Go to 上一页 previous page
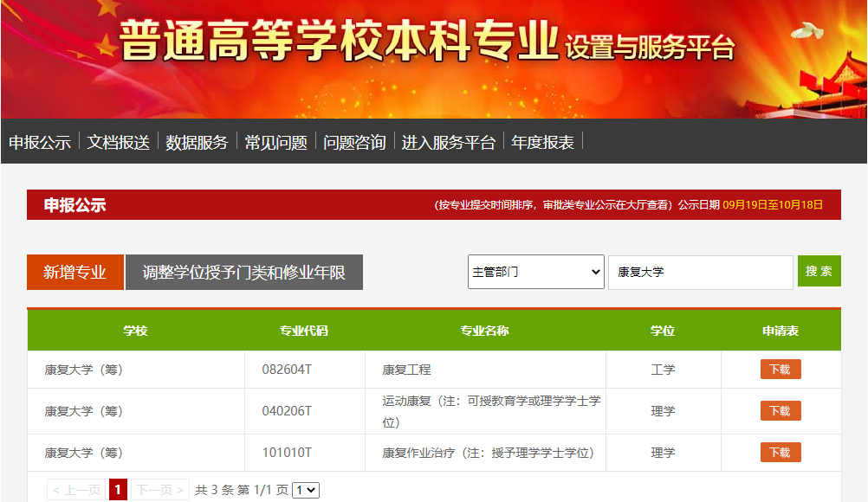Viewport: 868px width, 502px height. [x=74, y=489]
